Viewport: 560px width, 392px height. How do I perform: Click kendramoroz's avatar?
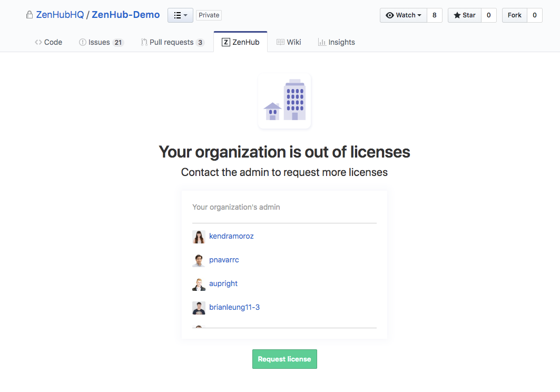[199, 237]
